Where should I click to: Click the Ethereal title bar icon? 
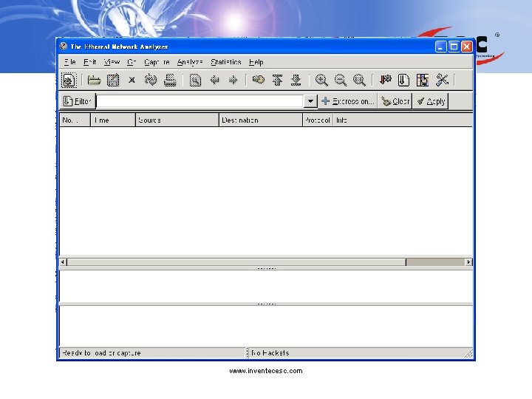pyautogui.click(x=63, y=46)
